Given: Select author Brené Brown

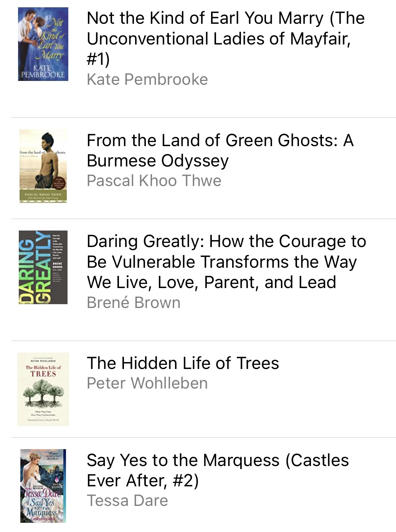Looking at the screenshot, I should tap(134, 303).
